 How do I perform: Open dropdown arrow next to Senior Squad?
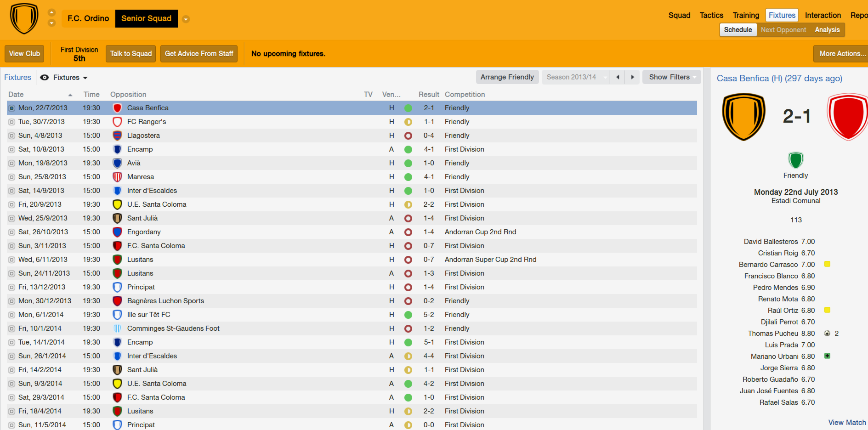coord(186,19)
